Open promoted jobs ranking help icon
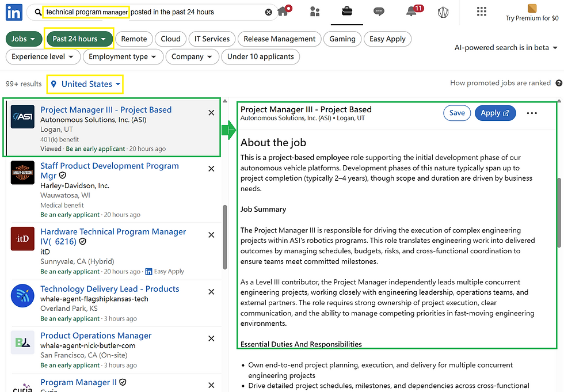 tap(559, 83)
